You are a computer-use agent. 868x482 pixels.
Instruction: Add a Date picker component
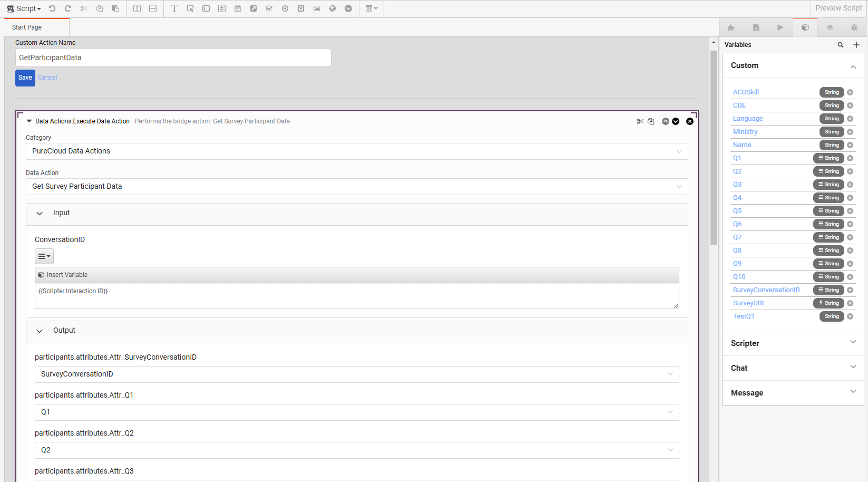click(238, 8)
